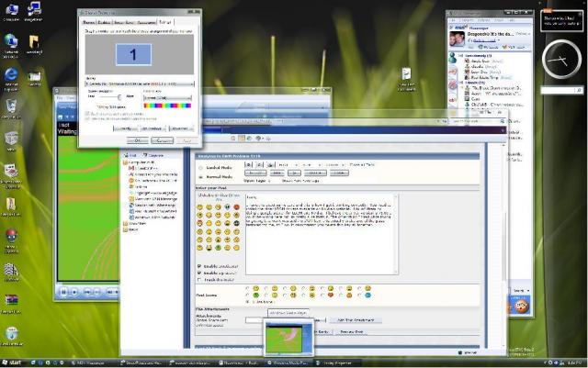Click the Identify monitors button
The image size is (588, 368).
coord(125,128)
